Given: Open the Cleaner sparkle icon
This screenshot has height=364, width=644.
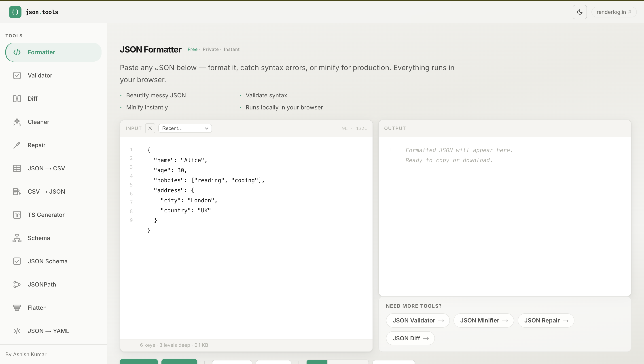Looking at the screenshot, I should click(17, 122).
